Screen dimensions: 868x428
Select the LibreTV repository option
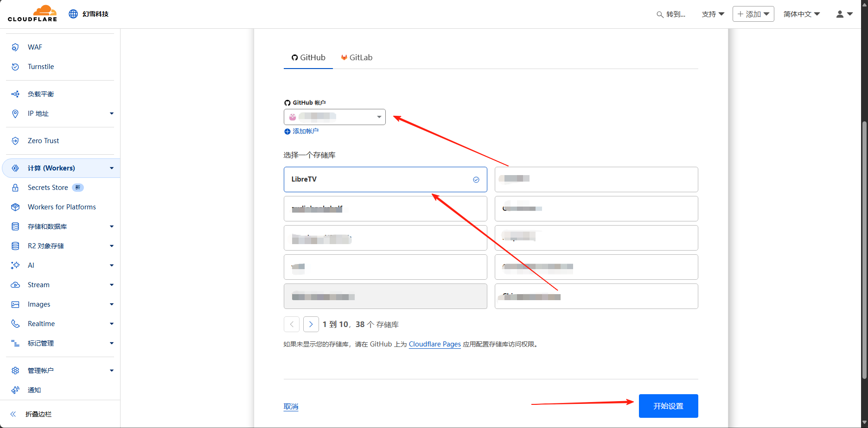click(x=385, y=179)
